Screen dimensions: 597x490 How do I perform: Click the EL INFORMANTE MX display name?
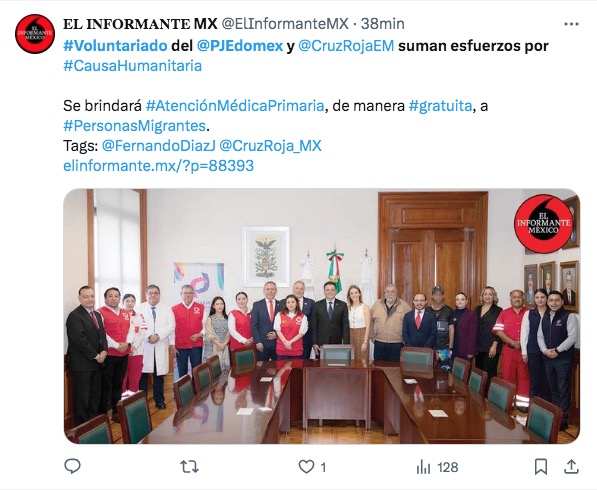pyautogui.click(x=140, y=24)
